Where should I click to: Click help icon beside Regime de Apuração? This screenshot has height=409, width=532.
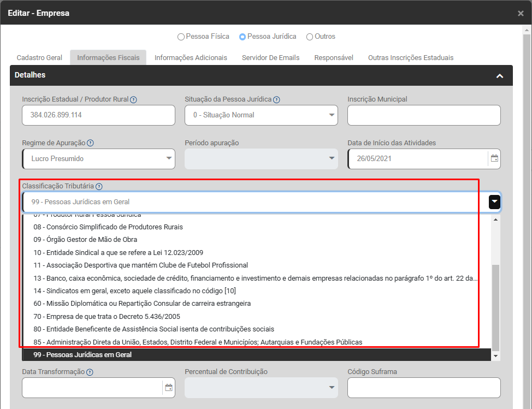[90, 143]
